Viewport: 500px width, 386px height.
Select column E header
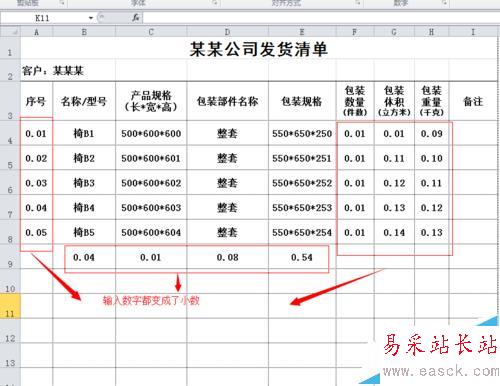[302, 32]
